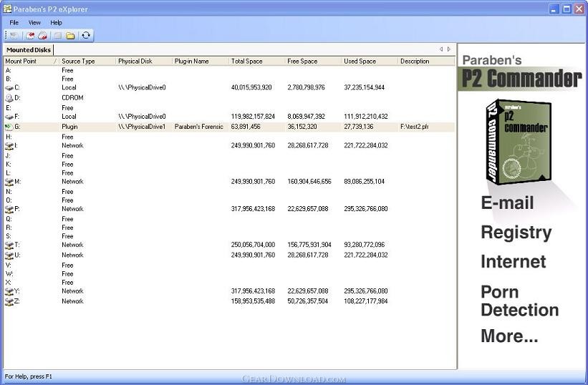Click the grayed-out mount image toolbar icon
Image resolution: width=588 pixels, height=385 pixels.
pyautogui.click(x=14, y=36)
